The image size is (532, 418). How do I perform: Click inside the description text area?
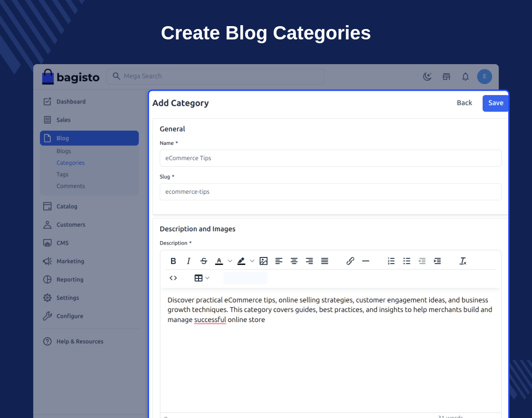331,350
